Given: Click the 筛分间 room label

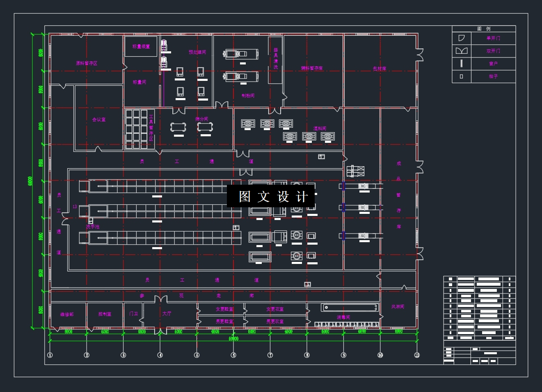Looking at the screenshot, I should pyautogui.click(x=202, y=119).
